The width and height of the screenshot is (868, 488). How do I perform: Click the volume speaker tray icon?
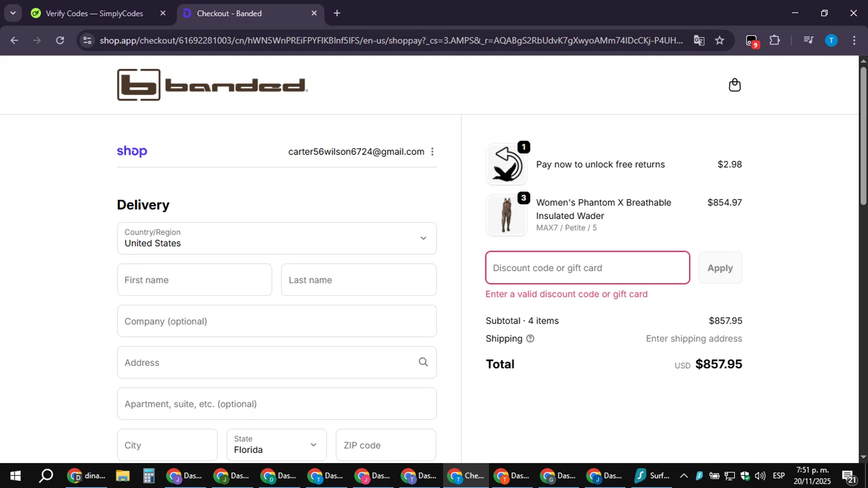tap(760, 476)
